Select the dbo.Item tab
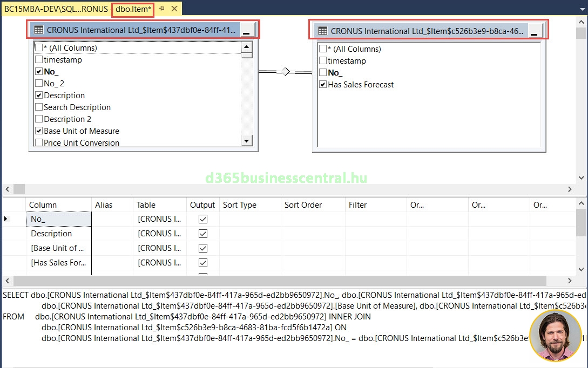The width and height of the screenshot is (588, 368). 133,9
